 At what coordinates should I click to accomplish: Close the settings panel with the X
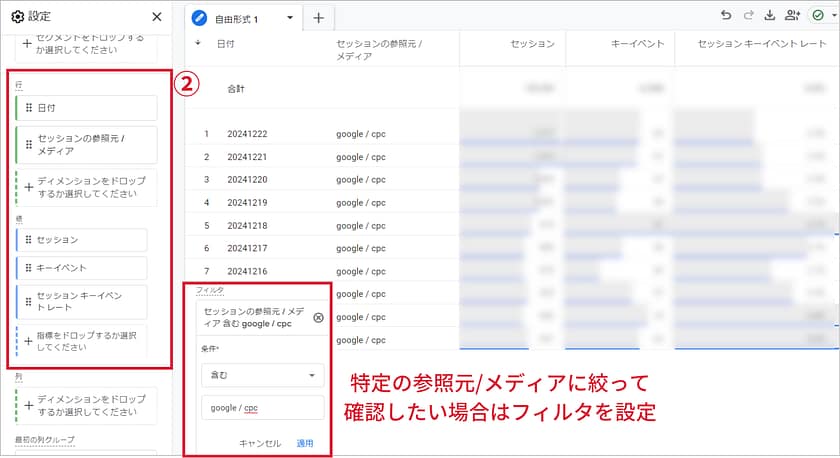156,17
